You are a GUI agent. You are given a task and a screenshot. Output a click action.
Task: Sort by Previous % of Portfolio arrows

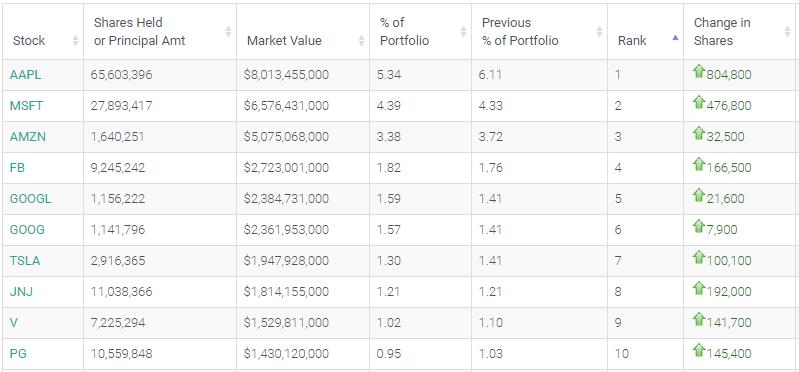point(599,32)
